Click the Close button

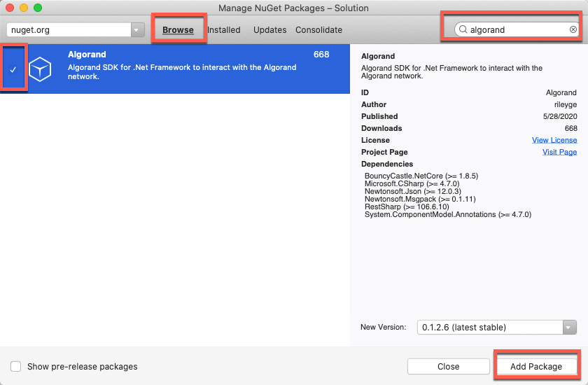(x=449, y=366)
